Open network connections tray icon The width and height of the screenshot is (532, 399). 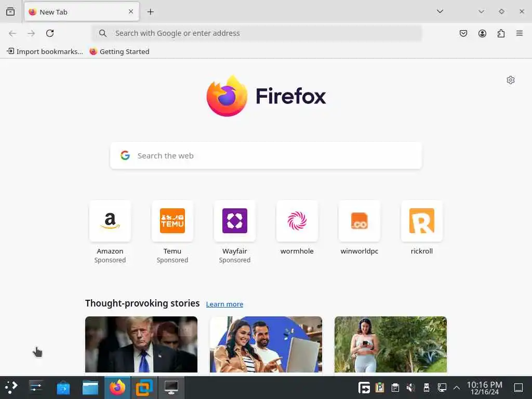442,388
